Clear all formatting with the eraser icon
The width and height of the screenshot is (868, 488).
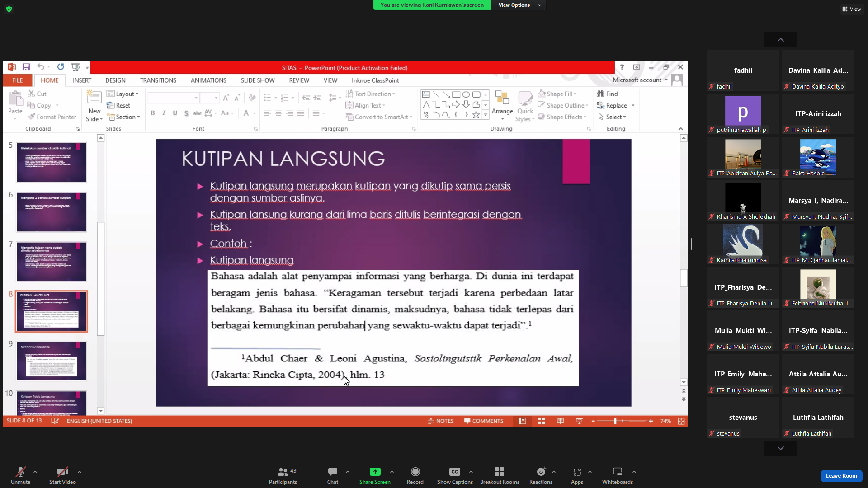[252, 98]
